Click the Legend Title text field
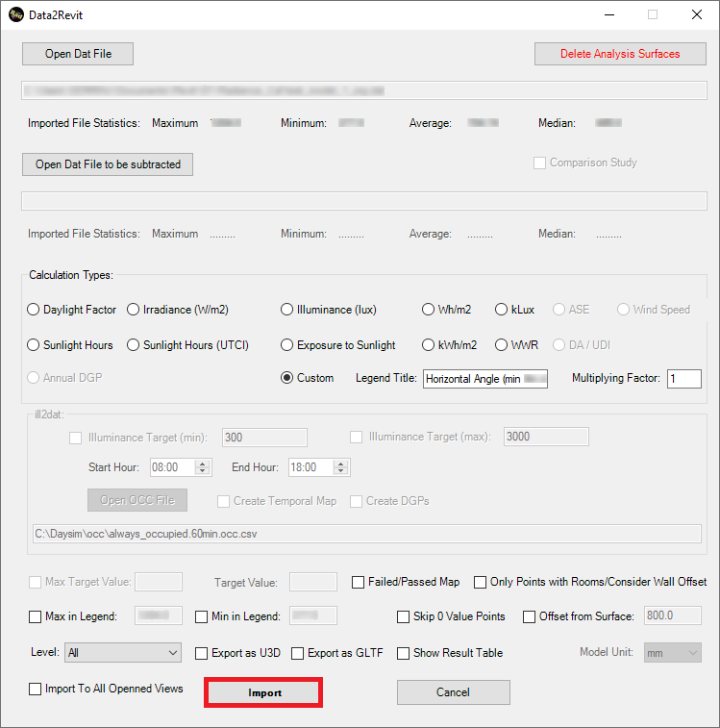The image size is (720, 728). point(485,379)
